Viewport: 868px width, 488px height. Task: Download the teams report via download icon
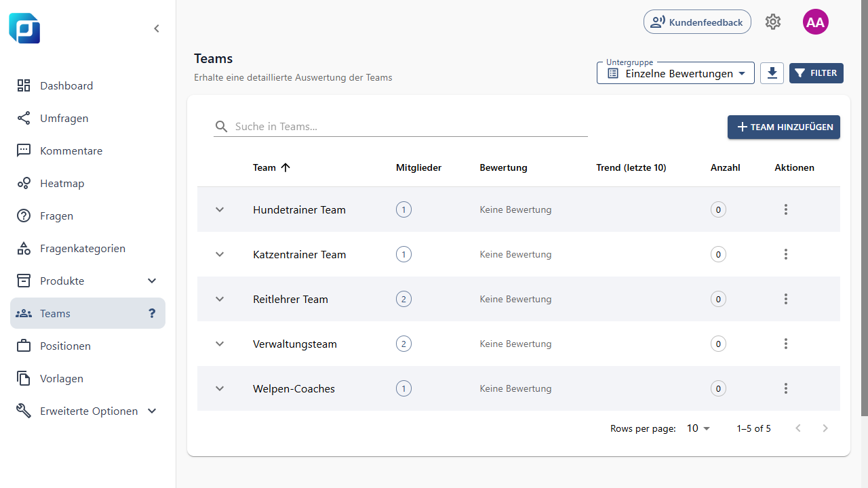click(772, 73)
